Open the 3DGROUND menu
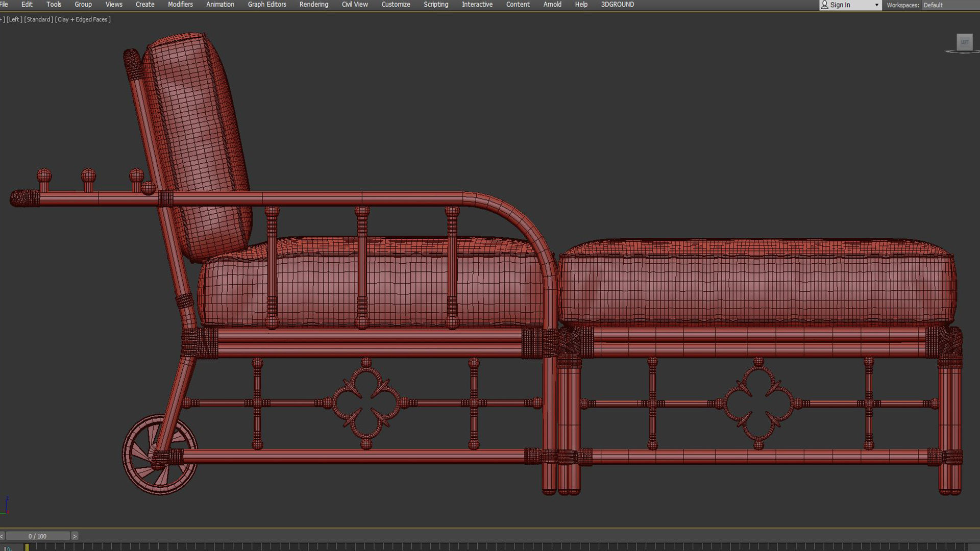 pos(617,4)
